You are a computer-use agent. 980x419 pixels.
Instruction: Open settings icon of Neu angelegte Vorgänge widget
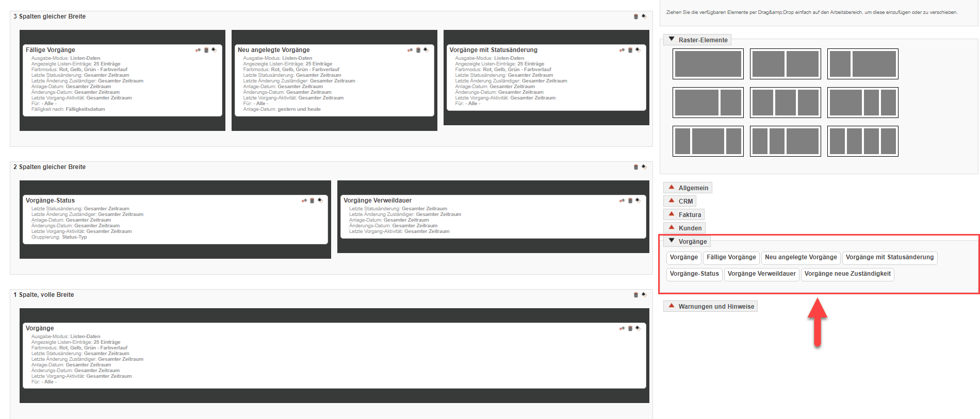tap(410, 50)
